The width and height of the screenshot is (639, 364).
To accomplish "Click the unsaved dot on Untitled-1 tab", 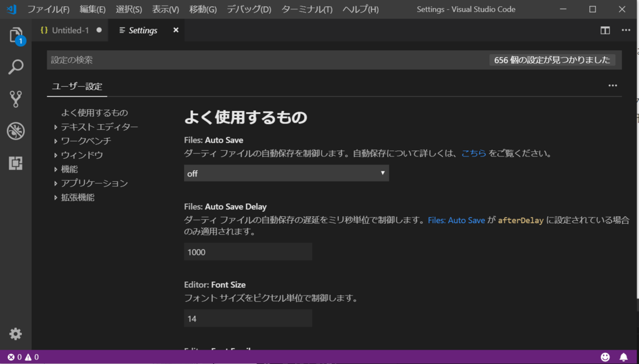I will [x=99, y=30].
